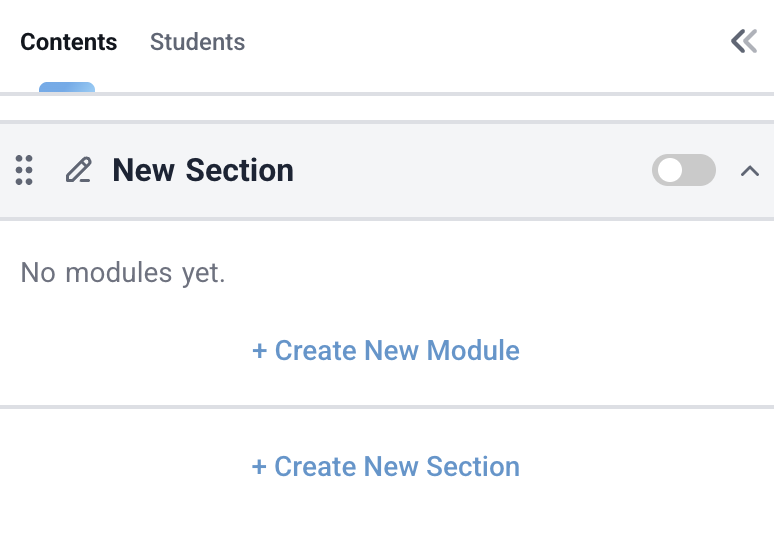Hide the contents panel via top-right arrows
Viewport: 774px width, 540px height.
[x=744, y=41]
